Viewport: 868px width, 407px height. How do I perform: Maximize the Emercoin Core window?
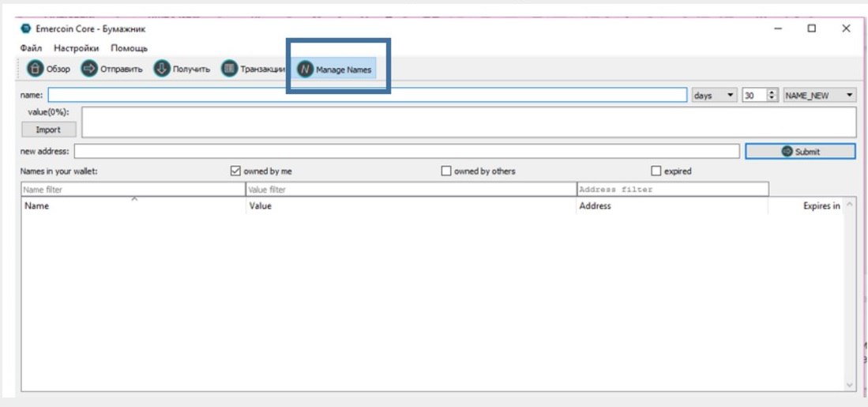pos(812,28)
